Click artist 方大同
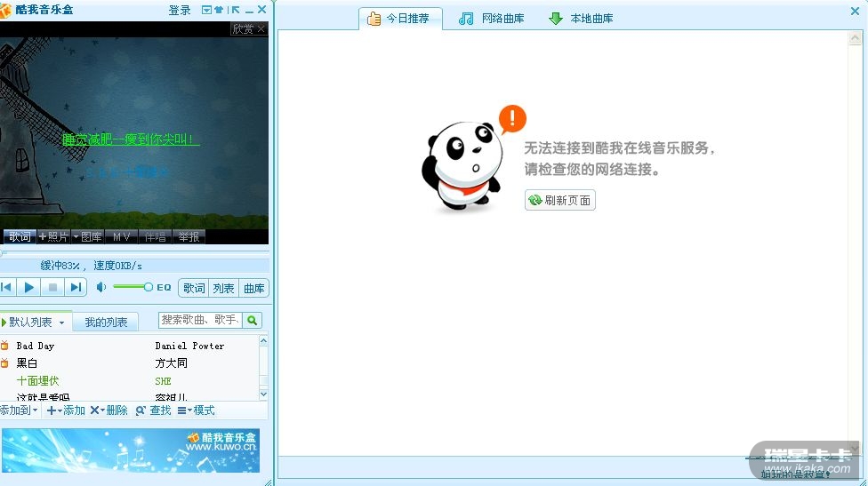This screenshot has width=868, height=486. click(171, 363)
